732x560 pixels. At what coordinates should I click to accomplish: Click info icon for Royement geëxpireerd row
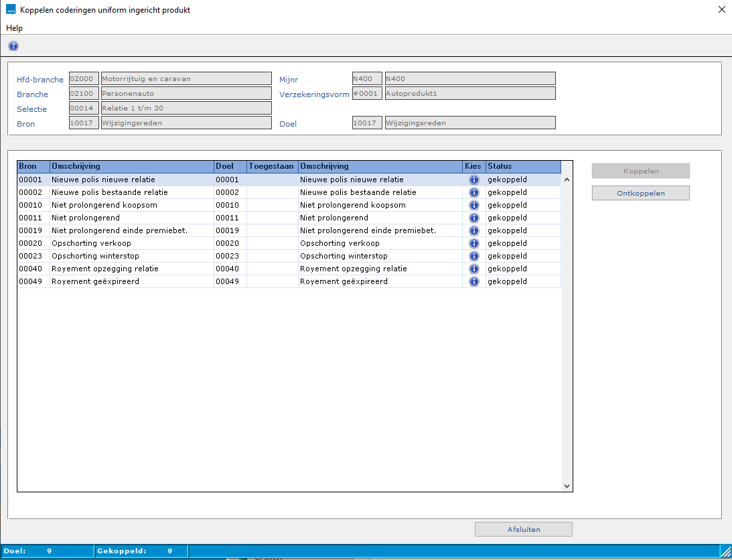pos(474,281)
